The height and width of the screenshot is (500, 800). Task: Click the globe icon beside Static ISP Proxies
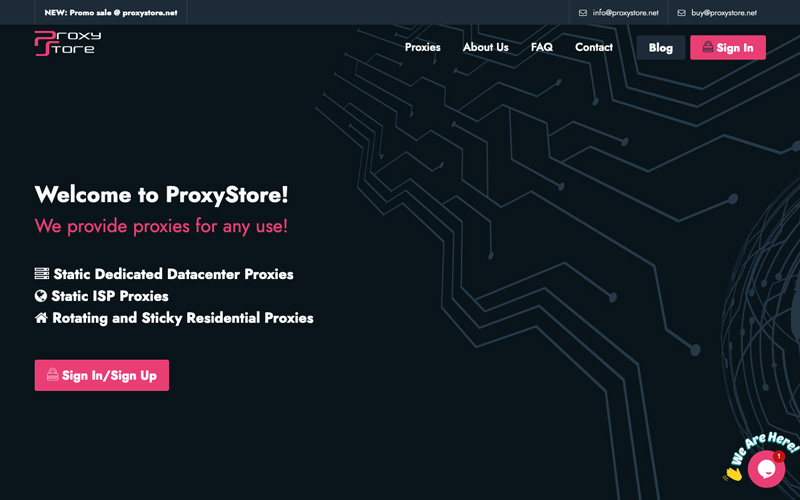(41, 295)
